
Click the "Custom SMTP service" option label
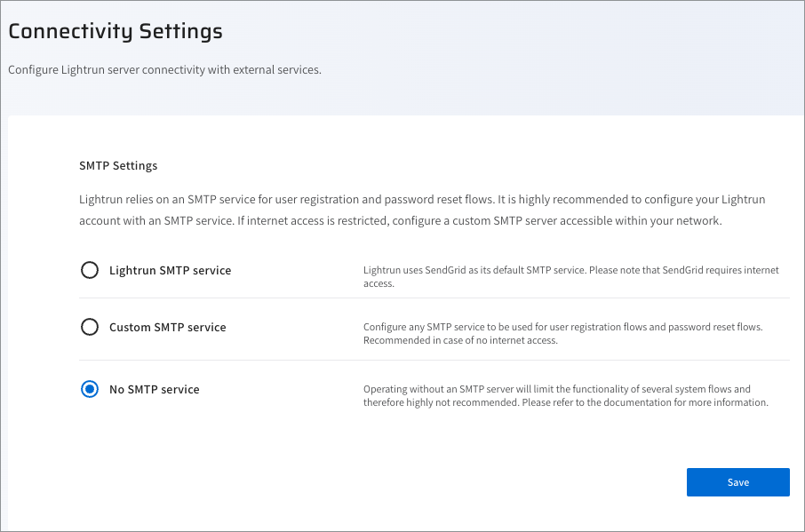click(x=167, y=327)
